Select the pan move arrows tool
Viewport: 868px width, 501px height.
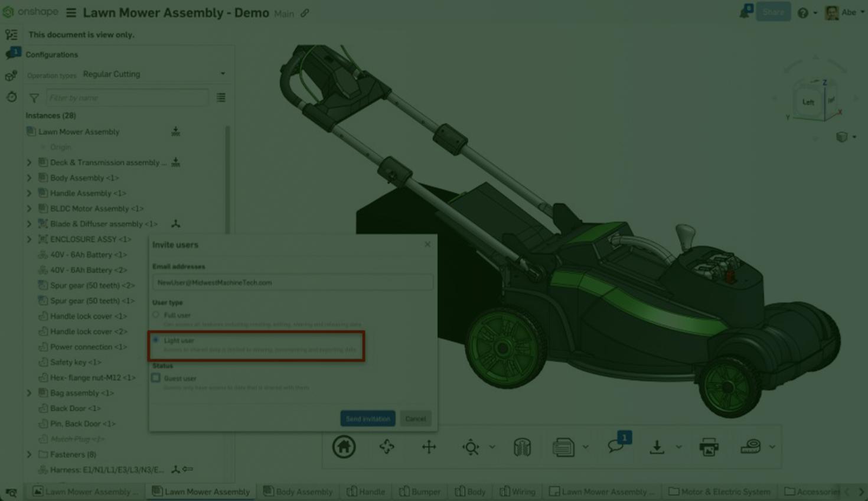(429, 447)
